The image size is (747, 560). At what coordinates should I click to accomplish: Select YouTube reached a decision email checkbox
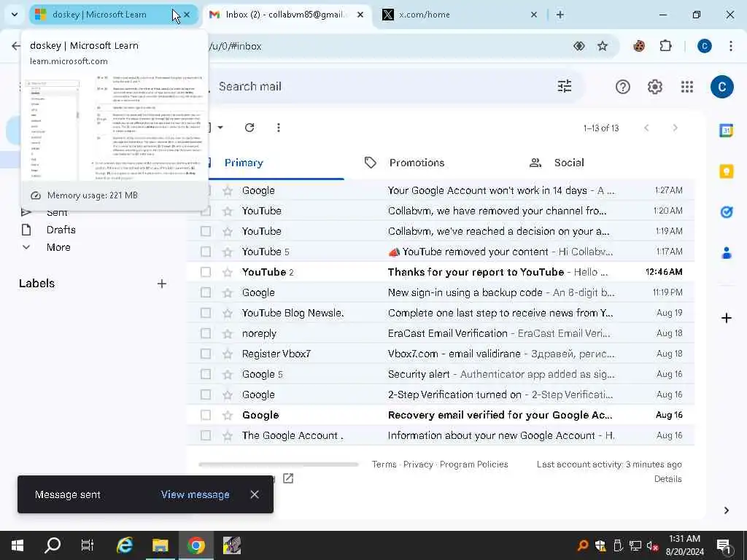pos(205,231)
